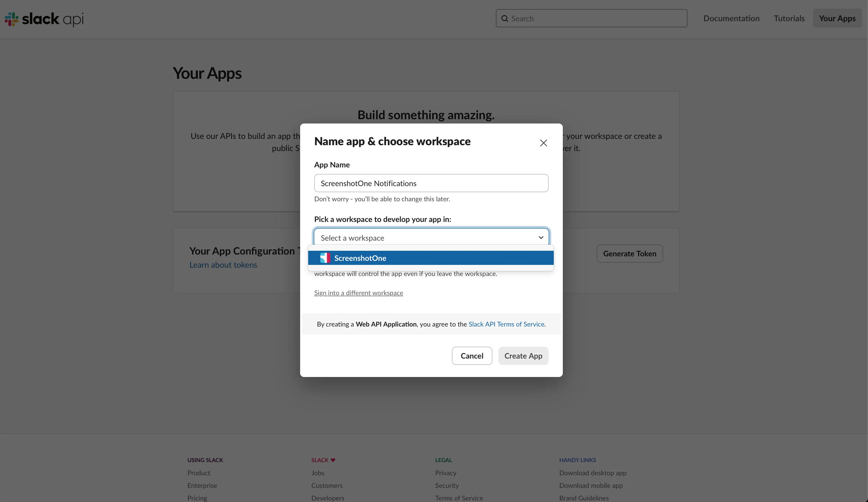
Task: Select the ScreenshotOne workspace icon
Action: 325,258
